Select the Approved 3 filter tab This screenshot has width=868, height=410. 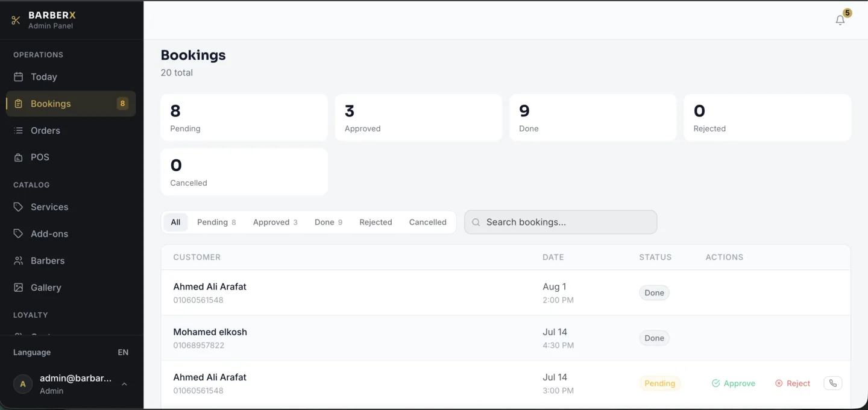click(x=275, y=222)
